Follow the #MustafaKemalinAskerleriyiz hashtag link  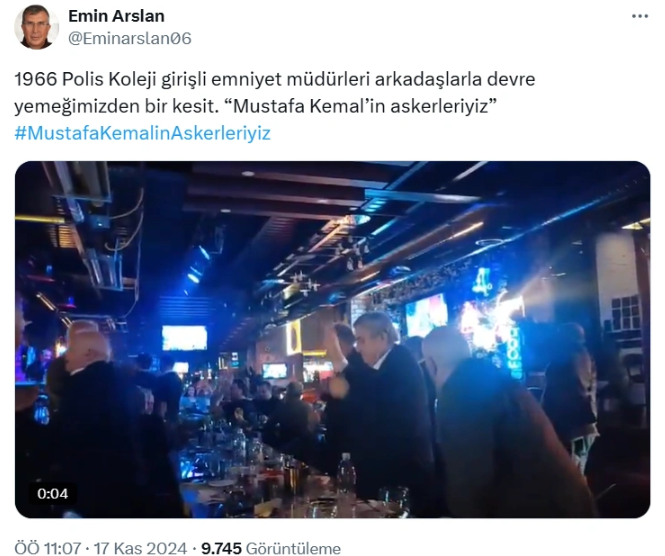[142, 133]
